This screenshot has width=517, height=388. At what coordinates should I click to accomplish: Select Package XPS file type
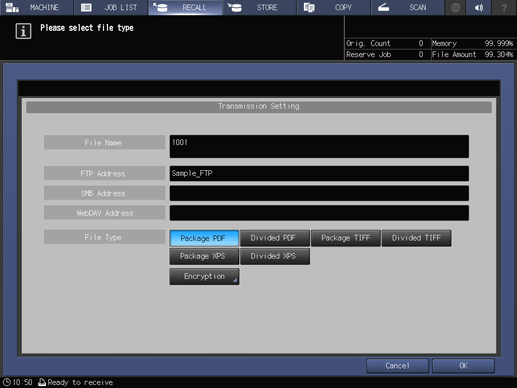(x=204, y=256)
